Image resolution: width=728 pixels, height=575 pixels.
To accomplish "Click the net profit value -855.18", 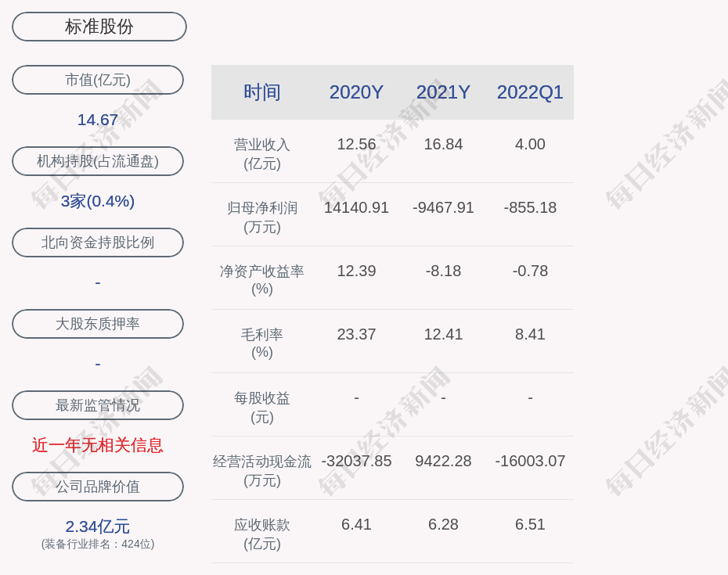I will click(530, 207).
